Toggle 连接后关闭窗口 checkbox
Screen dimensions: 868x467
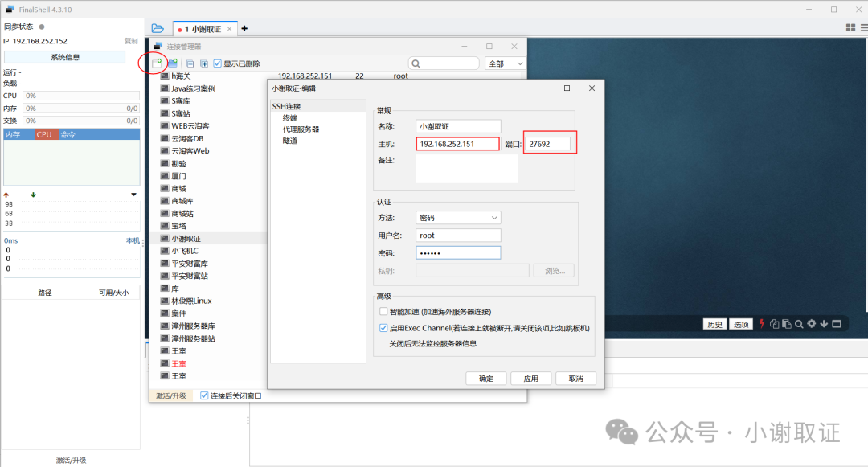(x=204, y=395)
